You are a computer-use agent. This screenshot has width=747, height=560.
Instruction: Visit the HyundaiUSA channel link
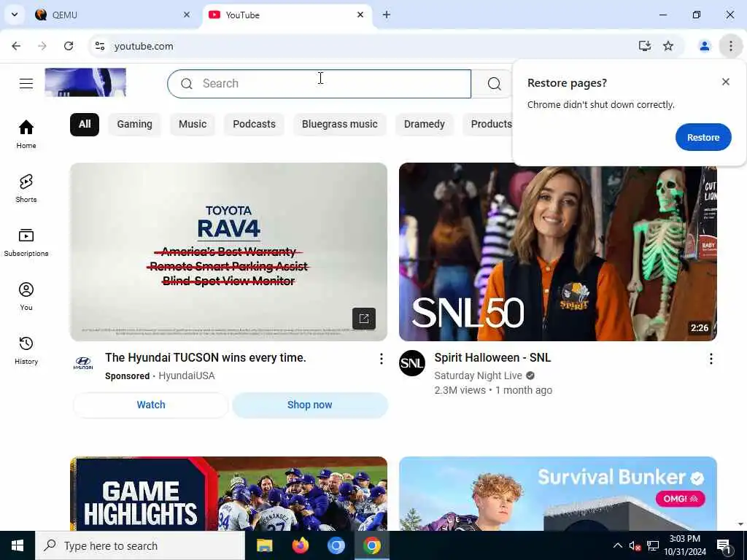(x=187, y=376)
